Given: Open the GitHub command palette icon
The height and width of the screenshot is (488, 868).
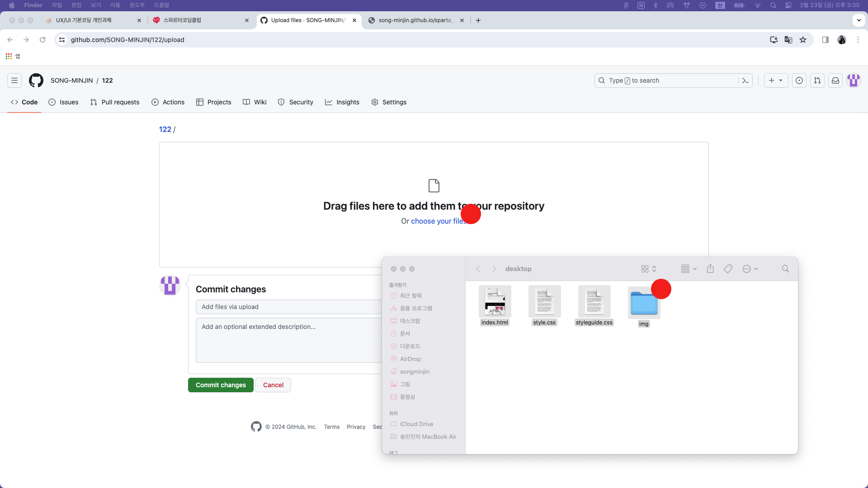Looking at the screenshot, I should (x=745, y=80).
